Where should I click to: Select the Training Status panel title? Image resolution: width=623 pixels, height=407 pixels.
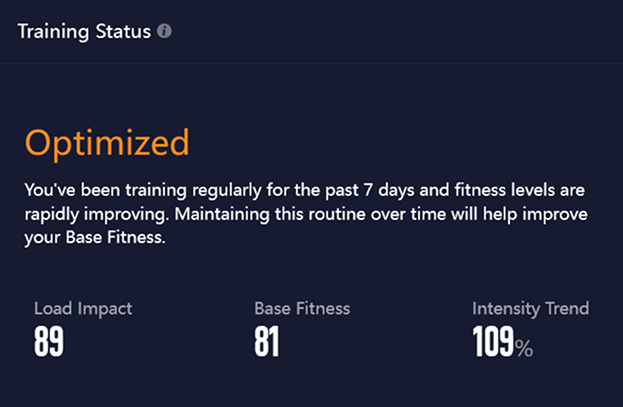(x=84, y=31)
